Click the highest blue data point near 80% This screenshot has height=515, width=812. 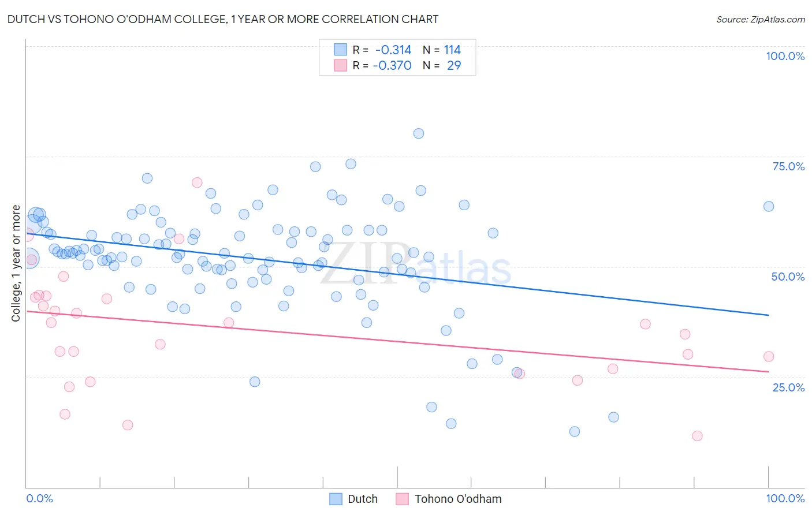[419, 133]
